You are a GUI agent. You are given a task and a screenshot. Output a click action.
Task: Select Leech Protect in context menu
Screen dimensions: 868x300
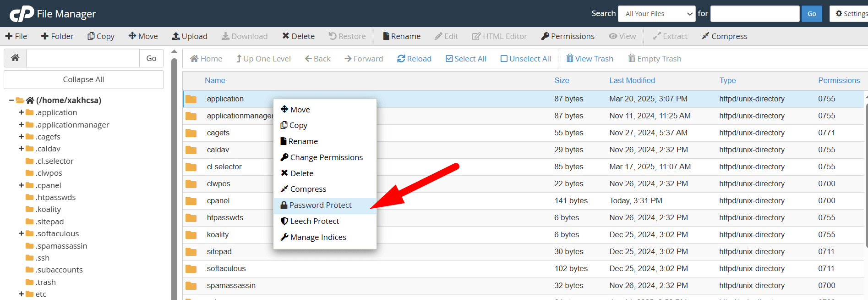coord(314,221)
